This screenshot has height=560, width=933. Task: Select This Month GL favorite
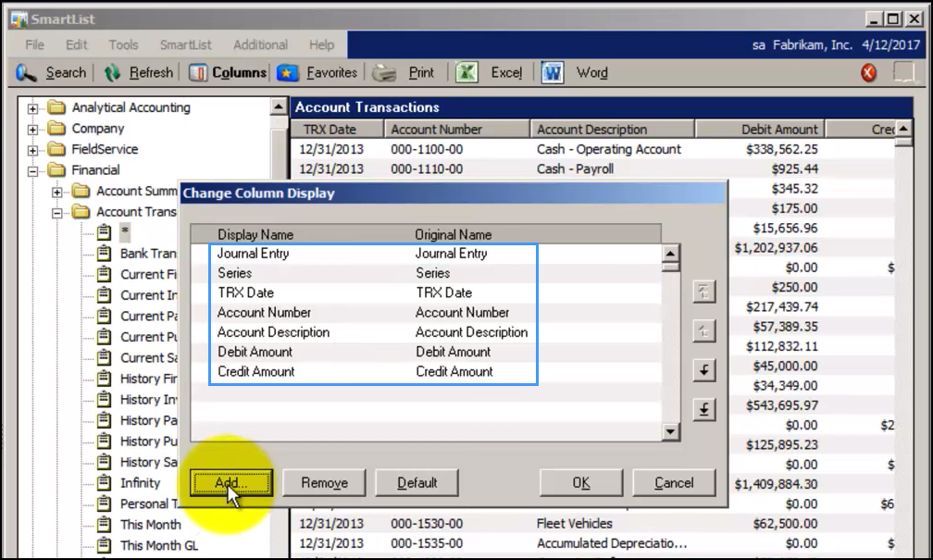tap(159, 545)
